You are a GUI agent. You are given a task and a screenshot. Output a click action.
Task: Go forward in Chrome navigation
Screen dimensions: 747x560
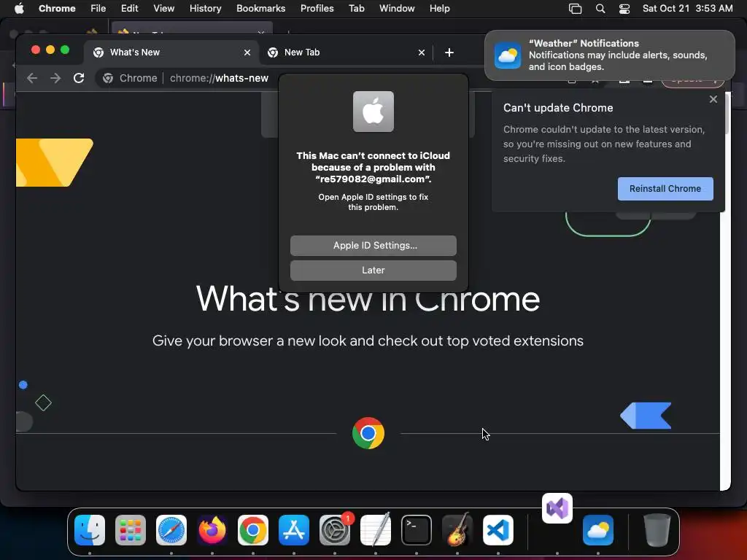(55, 78)
